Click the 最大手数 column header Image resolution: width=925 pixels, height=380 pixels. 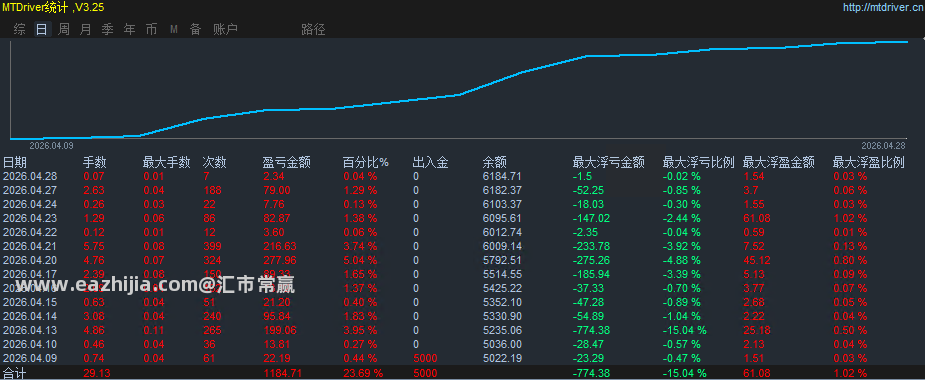click(167, 162)
